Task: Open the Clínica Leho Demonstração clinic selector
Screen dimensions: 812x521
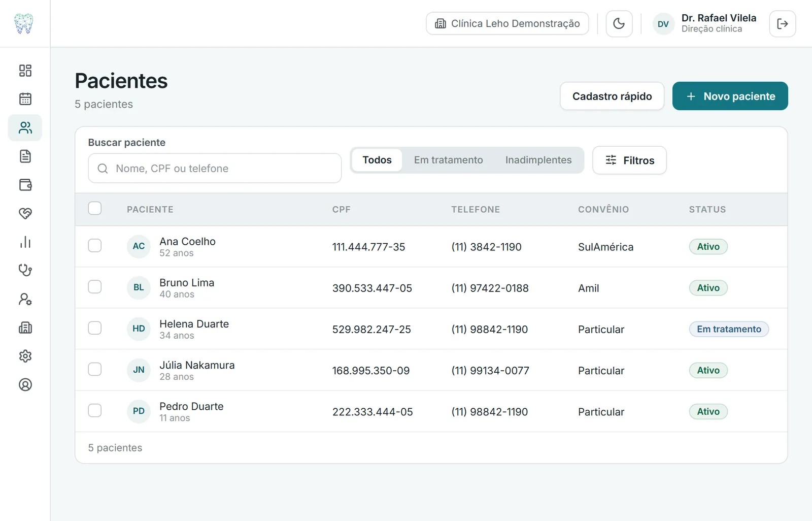Action: pos(507,23)
